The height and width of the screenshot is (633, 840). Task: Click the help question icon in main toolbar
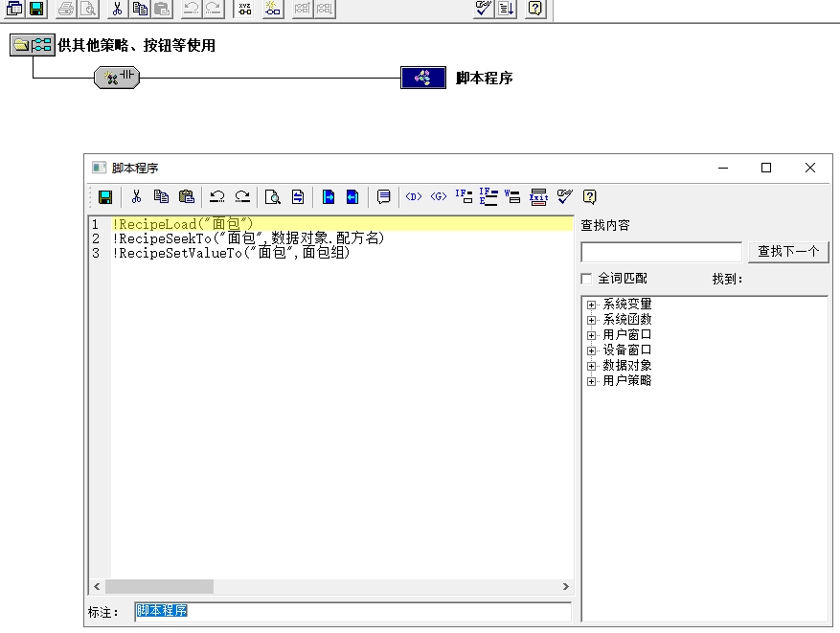pos(534,9)
